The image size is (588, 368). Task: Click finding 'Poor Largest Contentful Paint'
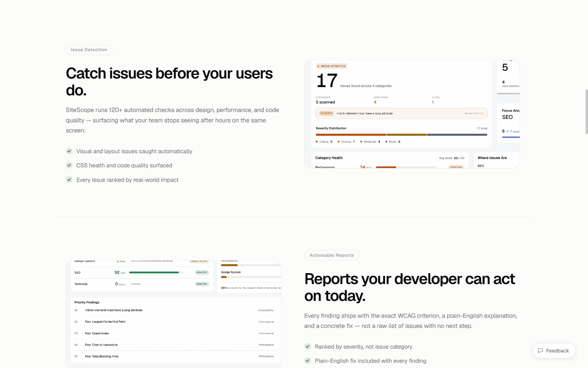[x=105, y=321]
